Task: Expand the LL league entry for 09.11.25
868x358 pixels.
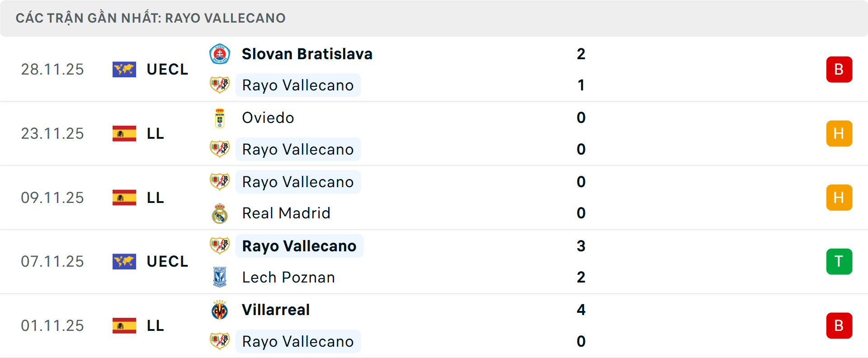Action: pyautogui.click(x=155, y=198)
